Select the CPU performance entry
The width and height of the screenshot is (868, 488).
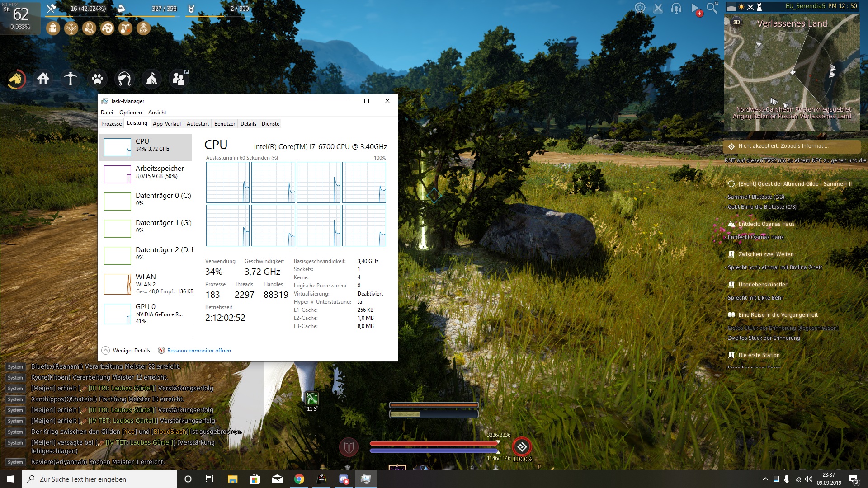[x=146, y=147]
